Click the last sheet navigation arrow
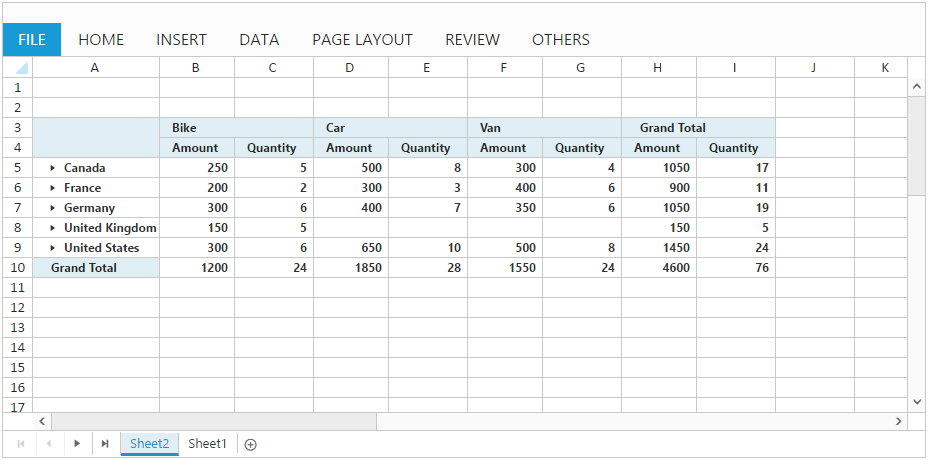Image resolution: width=928 pixels, height=460 pixels. click(105, 444)
